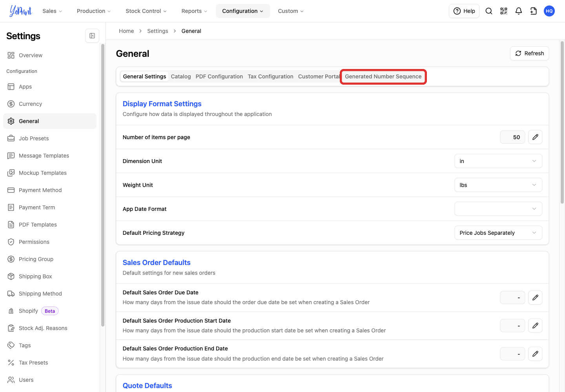565x392 pixels.
Task: Click the Help button
Action: click(x=464, y=11)
